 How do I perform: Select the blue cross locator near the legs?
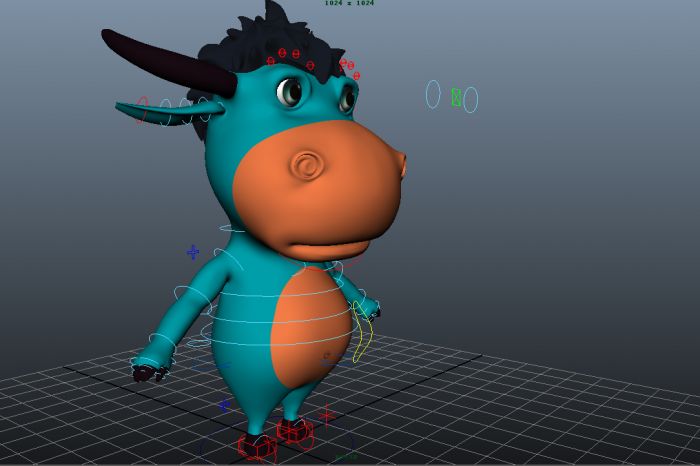click(x=224, y=406)
